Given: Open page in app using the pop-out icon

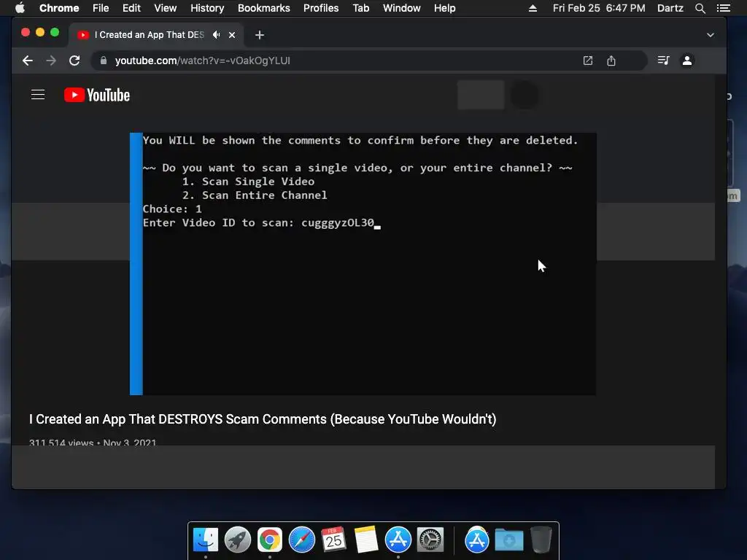Looking at the screenshot, I should [588, 61].
